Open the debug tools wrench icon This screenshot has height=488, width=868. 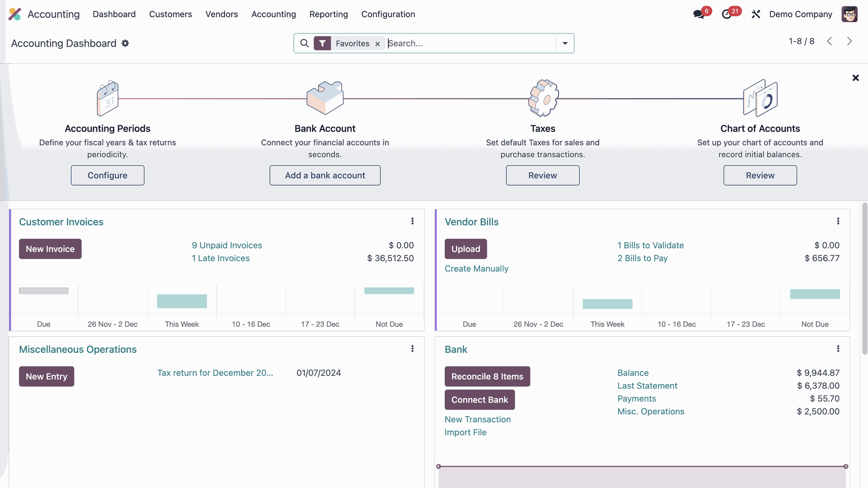[756, 14]
